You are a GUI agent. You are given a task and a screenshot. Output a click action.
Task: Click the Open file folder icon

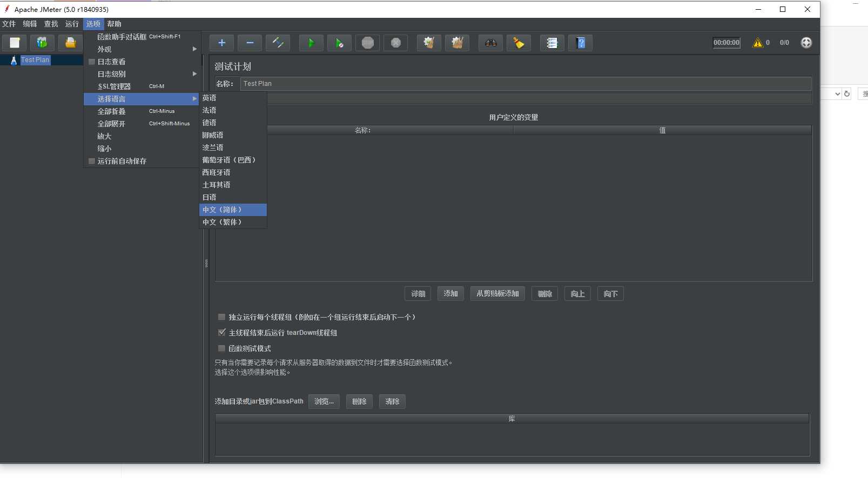pyautogui.click(x=70, y=43)
